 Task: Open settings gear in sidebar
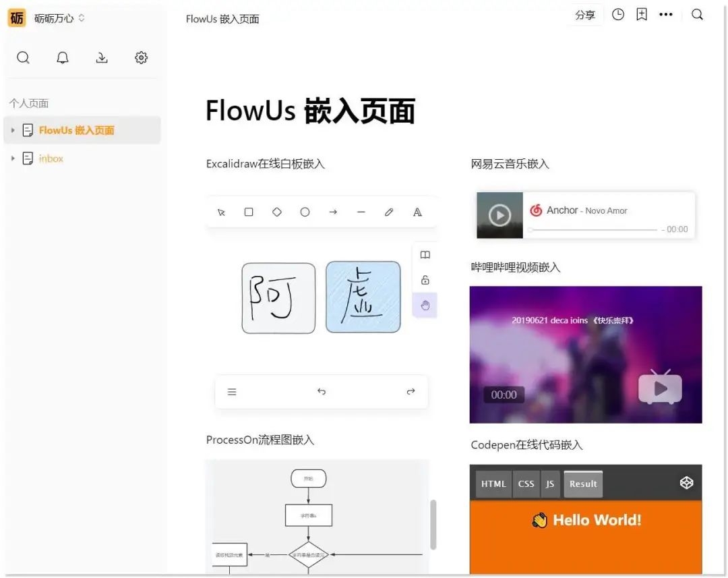(x=141, y=57)
